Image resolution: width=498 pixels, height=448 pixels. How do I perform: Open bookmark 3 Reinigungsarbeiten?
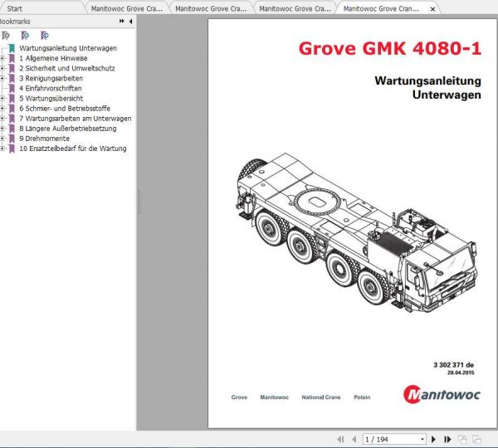coord(51,79)
